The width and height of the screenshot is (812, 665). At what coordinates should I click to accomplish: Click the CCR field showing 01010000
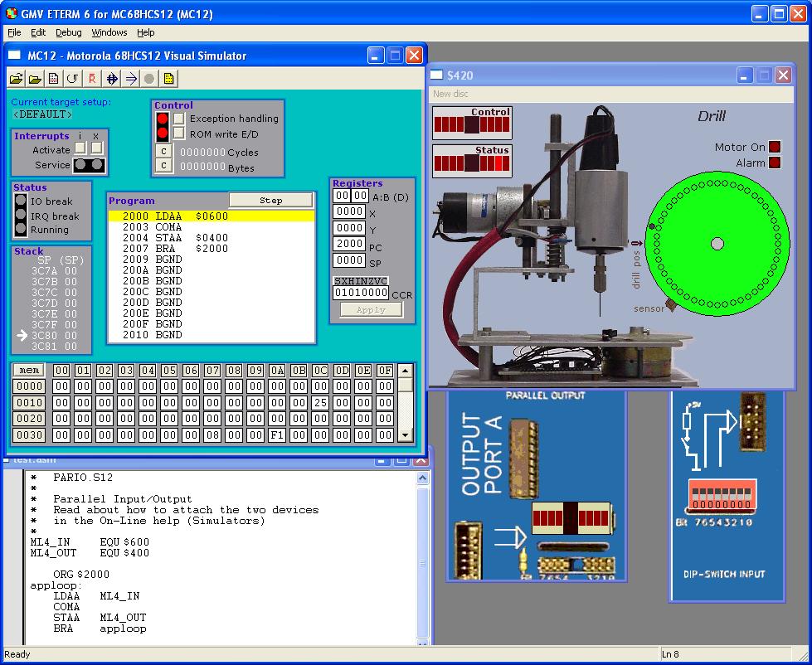pyautogui.click(x=361, y=293)
